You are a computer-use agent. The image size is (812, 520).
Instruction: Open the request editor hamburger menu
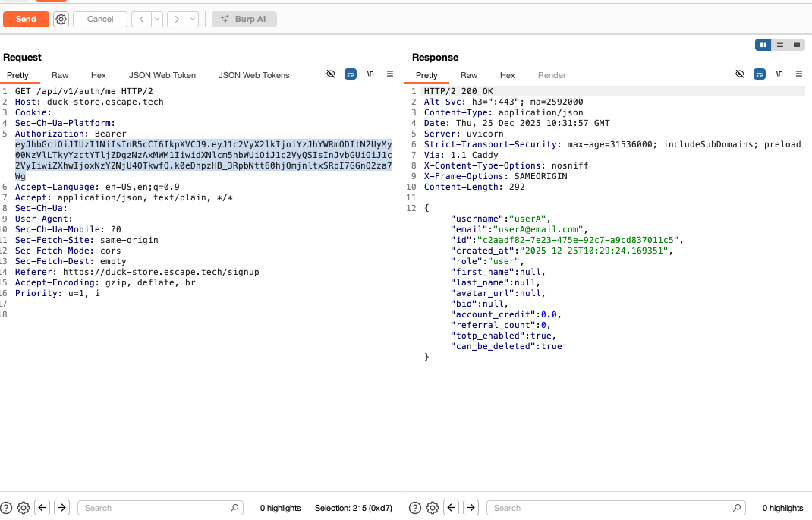[389, 74]
